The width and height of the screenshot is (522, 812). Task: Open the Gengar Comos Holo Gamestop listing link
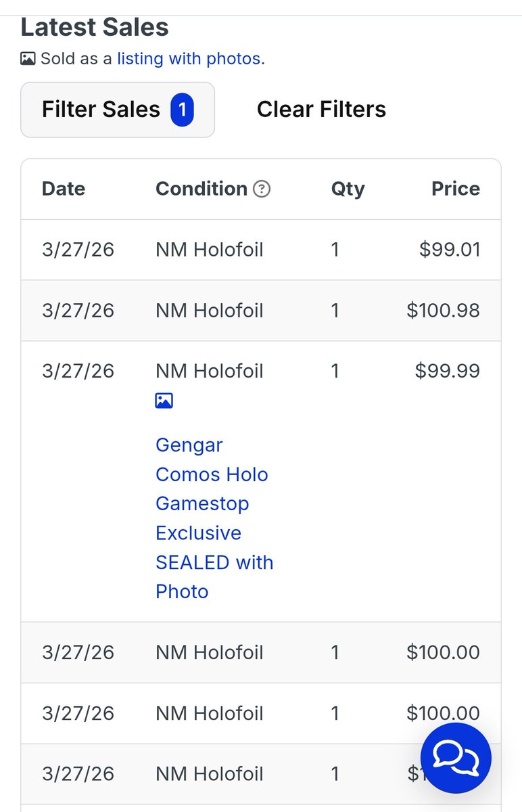tap(214, 518)
